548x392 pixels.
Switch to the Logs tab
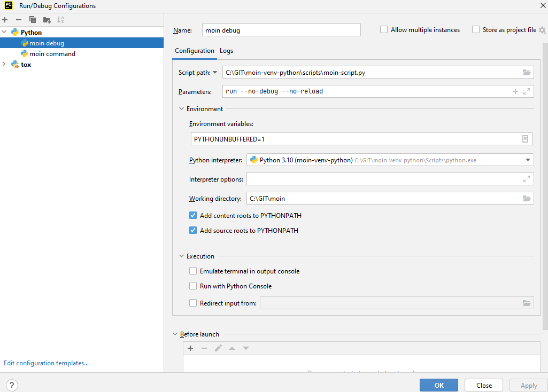pyautogui.click(x=227, y=51)
